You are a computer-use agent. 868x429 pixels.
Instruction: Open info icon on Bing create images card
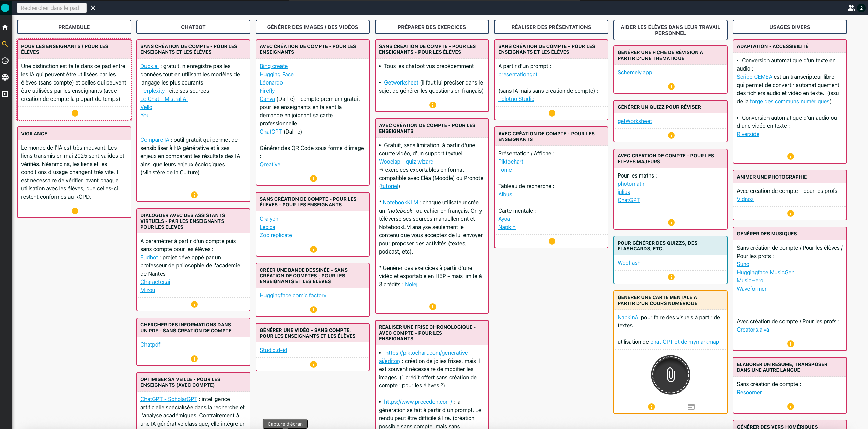point(314,179)
